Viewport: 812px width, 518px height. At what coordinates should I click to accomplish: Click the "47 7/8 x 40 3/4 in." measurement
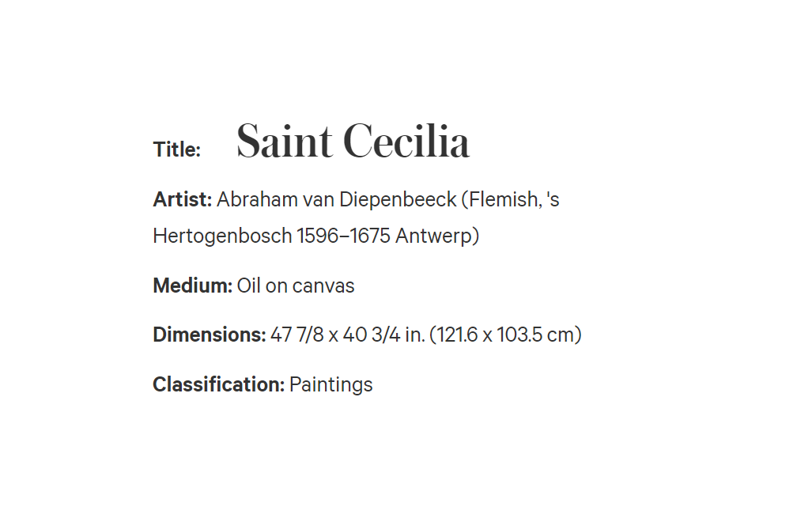[x=347, y=335]
